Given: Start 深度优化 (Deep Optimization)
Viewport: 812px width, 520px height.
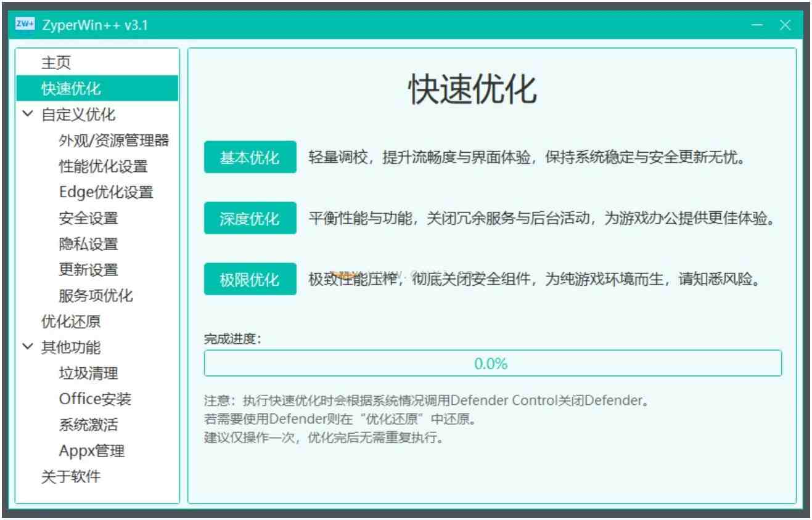Looking at the screenshot, I should pos(250,218).
